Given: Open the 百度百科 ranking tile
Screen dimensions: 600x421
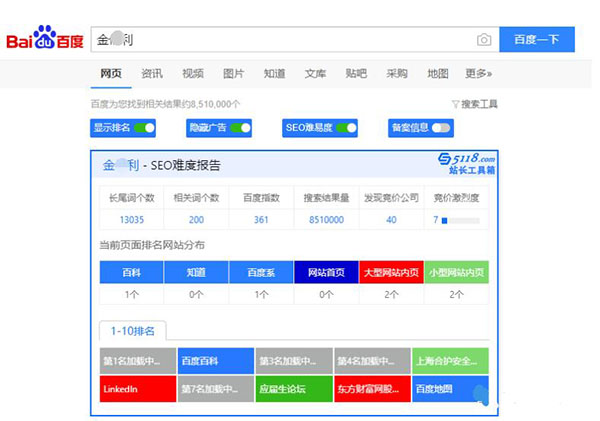Looking at the screenshot, I should (215, 361).
